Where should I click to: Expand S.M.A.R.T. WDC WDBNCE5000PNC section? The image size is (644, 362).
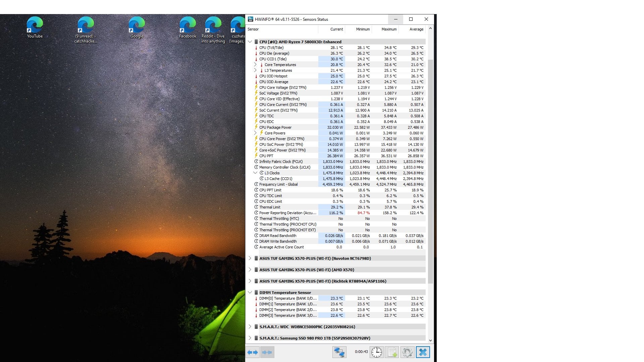[250, 327]
